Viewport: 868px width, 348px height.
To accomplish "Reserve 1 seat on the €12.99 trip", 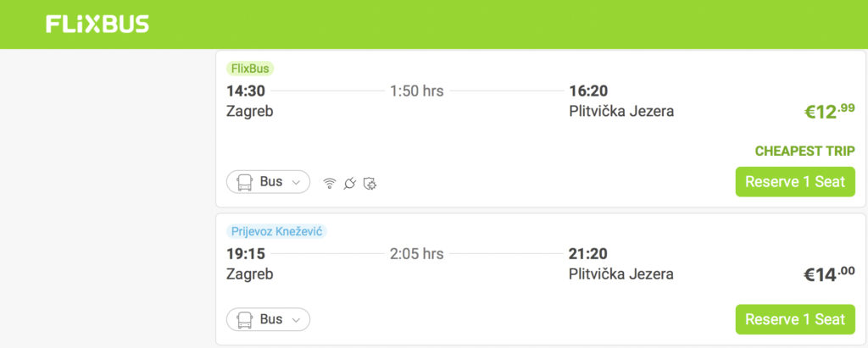I will pyautogui.click(x=794, y=182).
